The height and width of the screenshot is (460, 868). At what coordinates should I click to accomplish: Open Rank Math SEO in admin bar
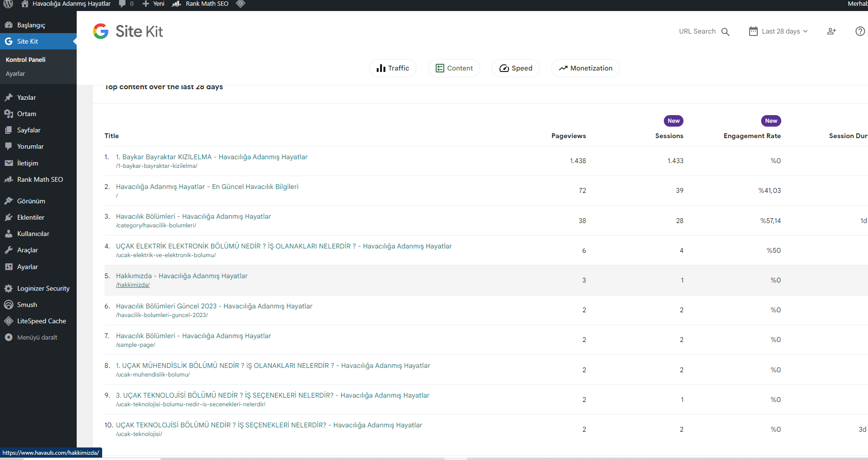click(x=200, y=4)
